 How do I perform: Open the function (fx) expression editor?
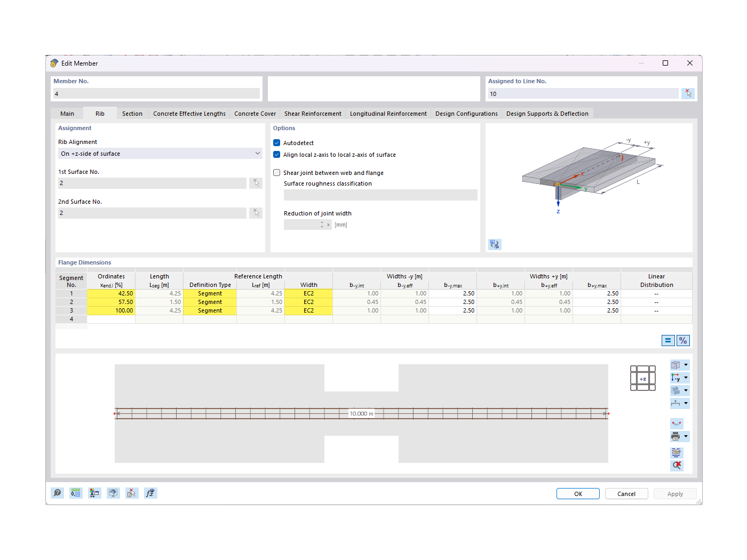click(150, 493)
